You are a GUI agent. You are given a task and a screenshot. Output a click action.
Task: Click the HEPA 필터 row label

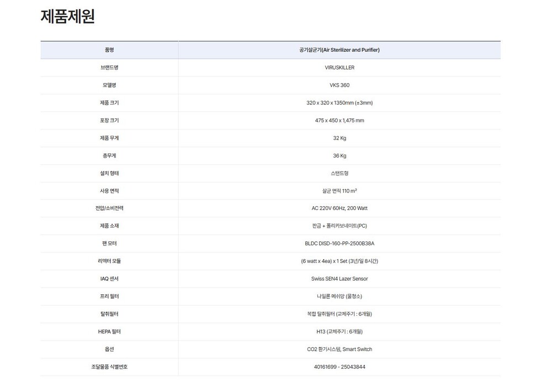109,331
